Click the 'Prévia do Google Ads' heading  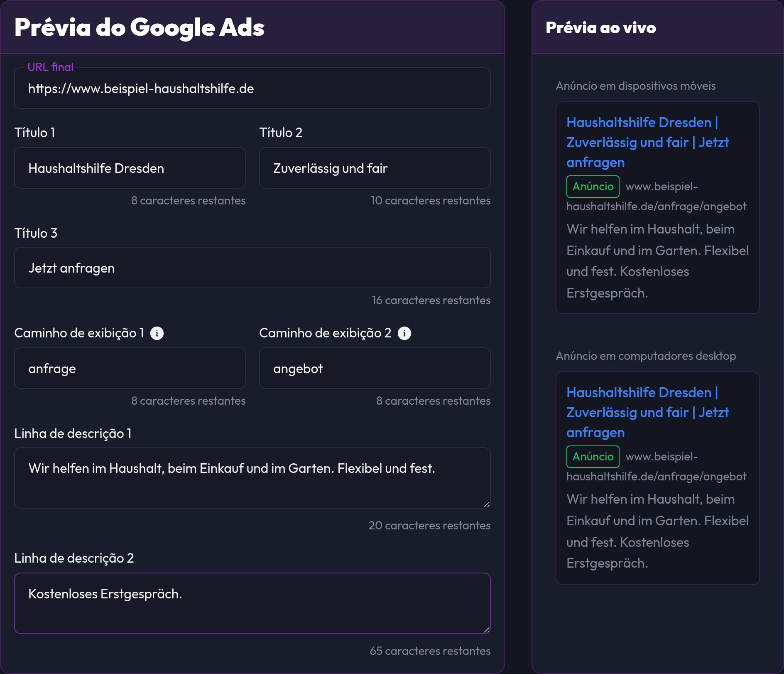140,28
